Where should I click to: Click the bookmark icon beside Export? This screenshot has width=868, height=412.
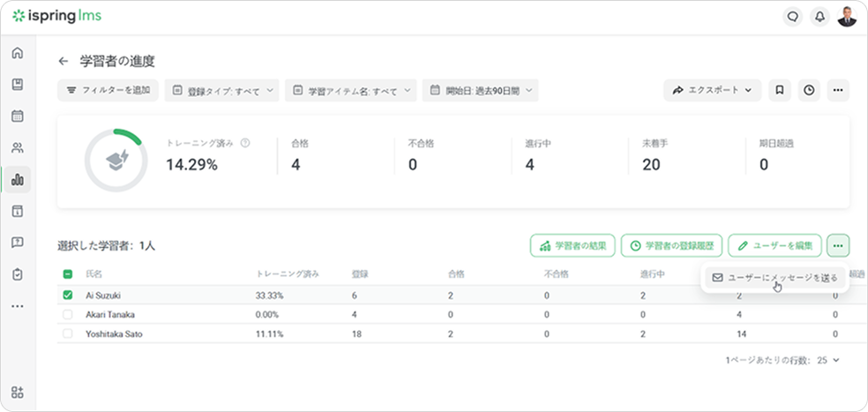(x=780, y=90)
